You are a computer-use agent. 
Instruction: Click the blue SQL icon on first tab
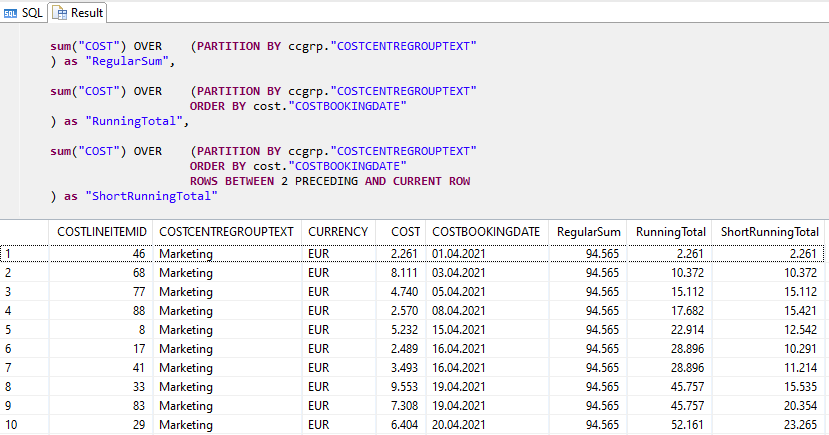point(12,13)
